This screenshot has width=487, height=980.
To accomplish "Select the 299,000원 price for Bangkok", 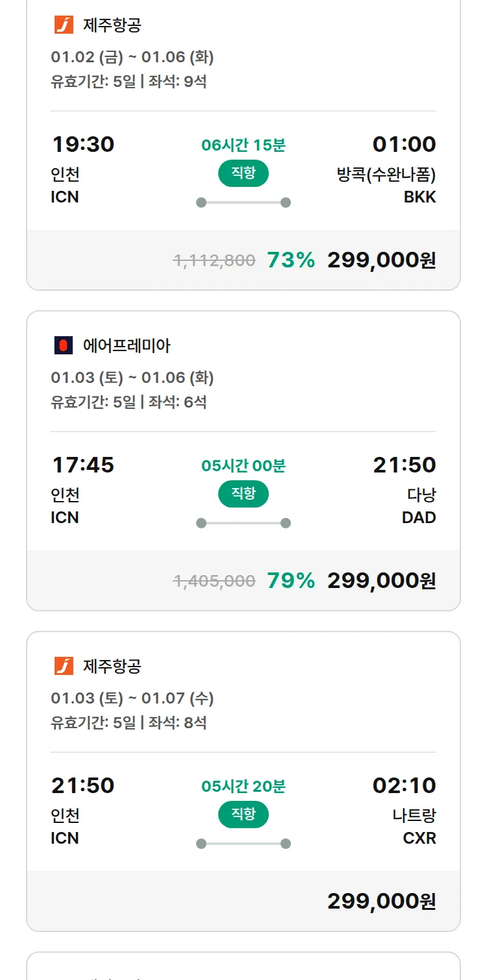I will coord(381,260).
